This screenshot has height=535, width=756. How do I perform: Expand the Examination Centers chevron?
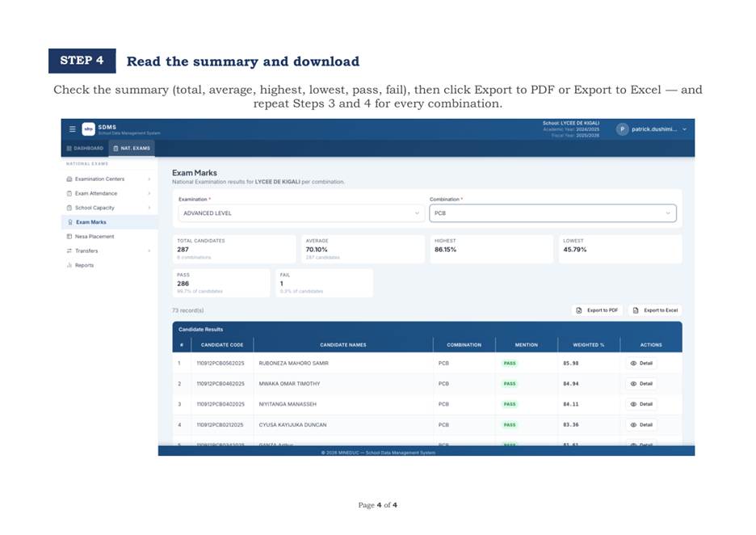pyautogui.click(x=149, y=179)
